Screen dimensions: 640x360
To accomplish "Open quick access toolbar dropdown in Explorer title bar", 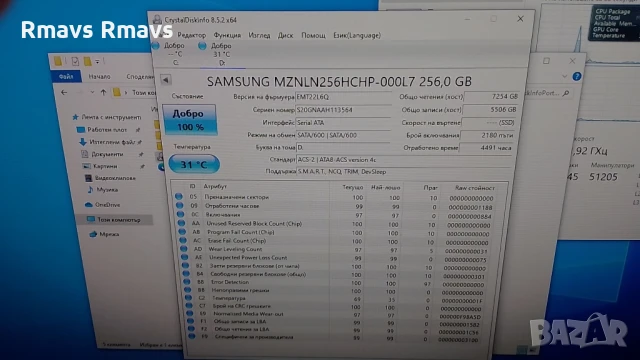I will (x=97, y=62).
